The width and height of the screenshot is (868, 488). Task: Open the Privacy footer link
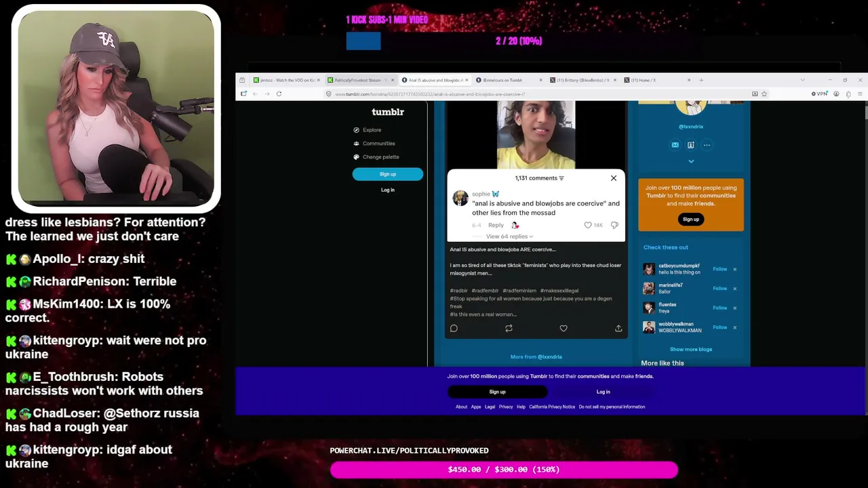click(x=506, y=407)
